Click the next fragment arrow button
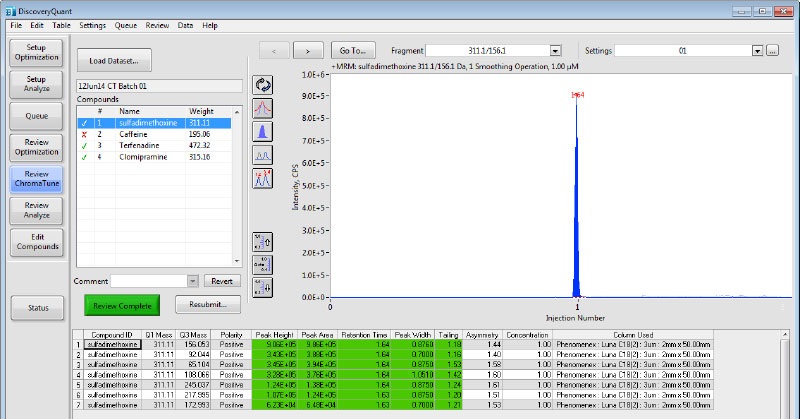800x419 pixels. point(309,50)
